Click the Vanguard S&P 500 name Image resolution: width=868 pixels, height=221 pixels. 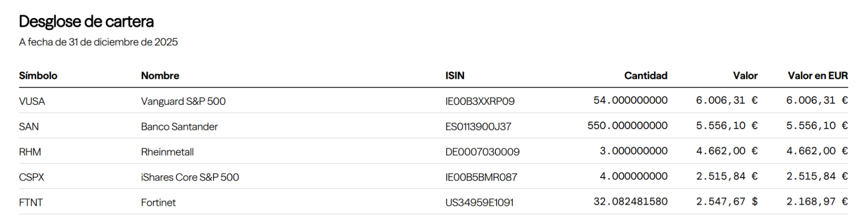(183, 101)
